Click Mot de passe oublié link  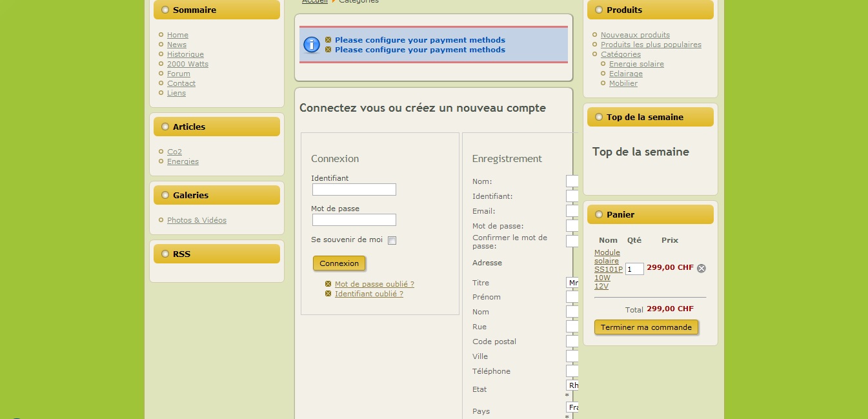(374, 284)
